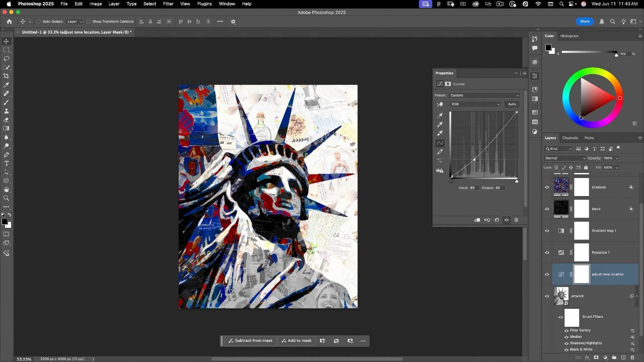Click the Share button
The height and width of the screenshot is (362, 644).
(585, 22)
